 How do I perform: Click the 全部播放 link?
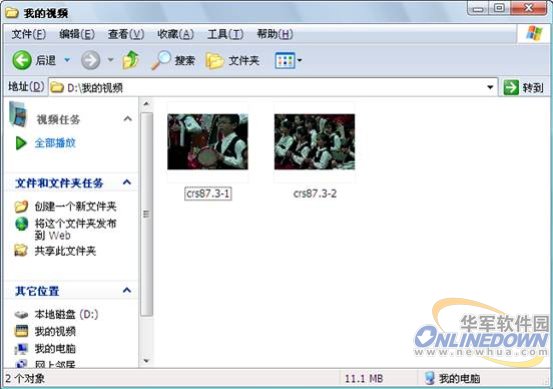click(x=55, y=143)
